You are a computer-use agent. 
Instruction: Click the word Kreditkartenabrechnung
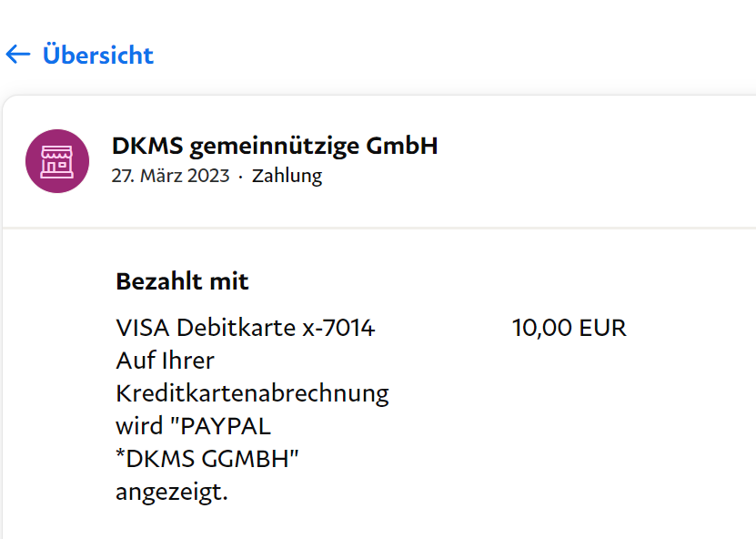click(x=252, y=394)
